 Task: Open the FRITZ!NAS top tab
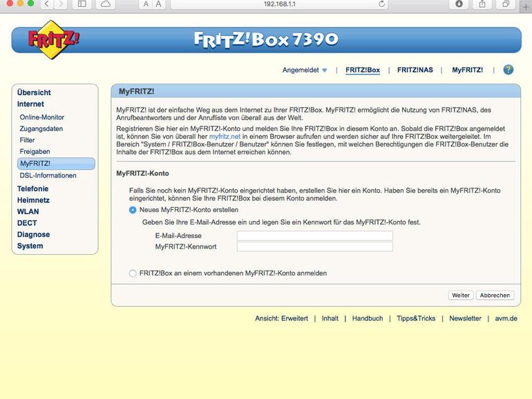coord(415,70)
